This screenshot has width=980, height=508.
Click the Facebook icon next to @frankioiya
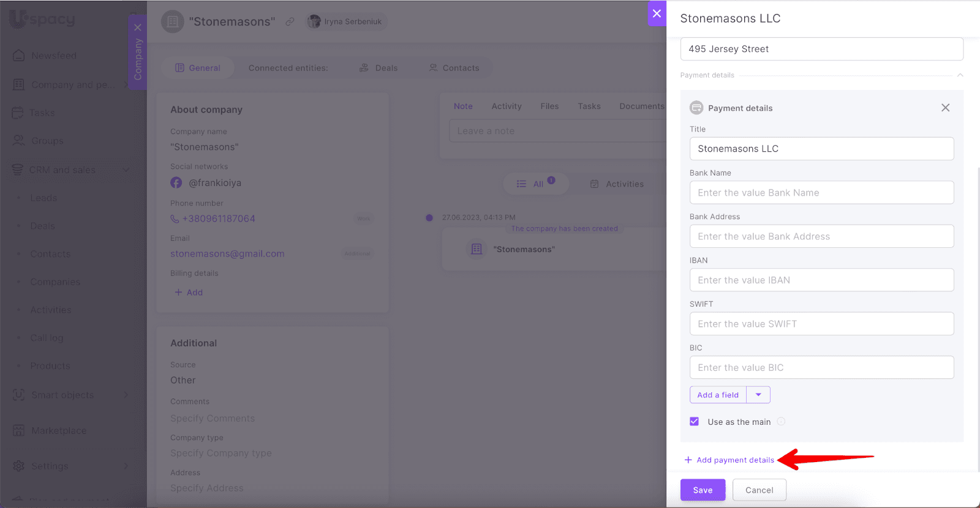tap(176, 183)
